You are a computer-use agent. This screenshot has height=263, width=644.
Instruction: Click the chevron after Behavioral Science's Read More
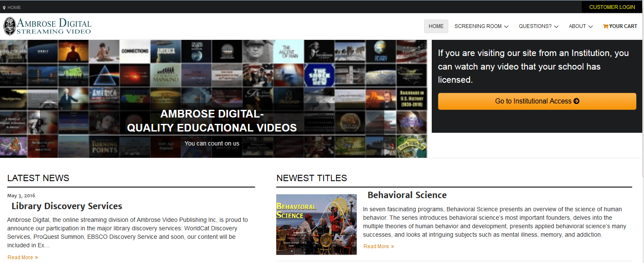click(392, 246)
